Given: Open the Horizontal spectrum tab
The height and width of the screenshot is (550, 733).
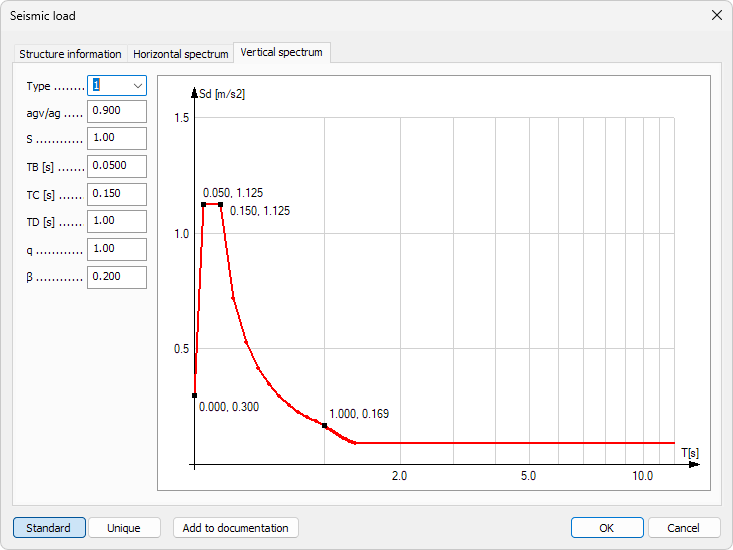Looking at the screenshot, I should click(180, 54).
